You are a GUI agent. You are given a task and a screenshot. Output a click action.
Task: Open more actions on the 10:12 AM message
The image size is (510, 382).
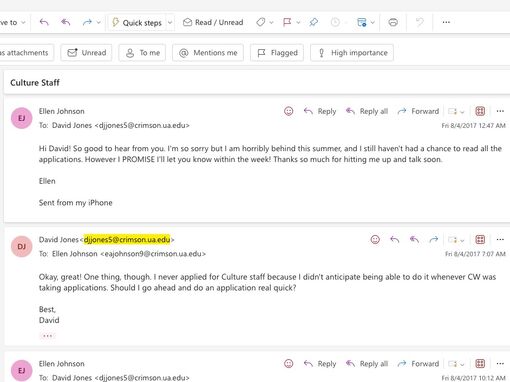500,363
